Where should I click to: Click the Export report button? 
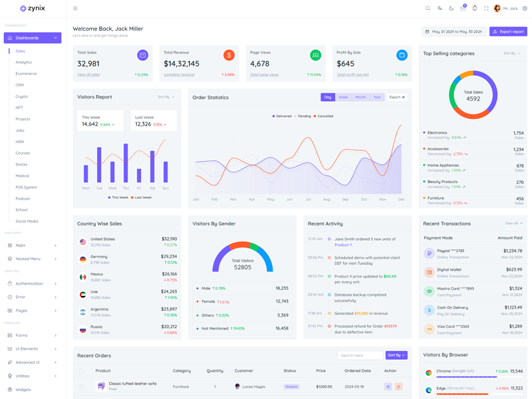[508, 31]
